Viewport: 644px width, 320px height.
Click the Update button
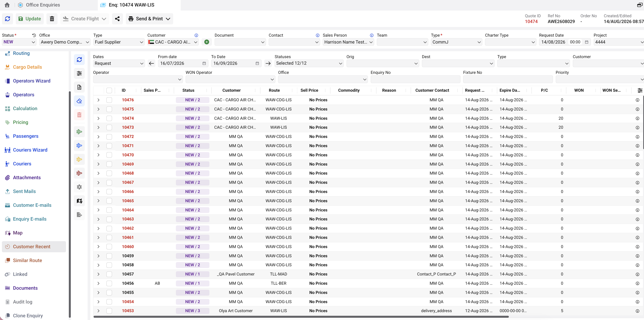[x=30, y=19]
